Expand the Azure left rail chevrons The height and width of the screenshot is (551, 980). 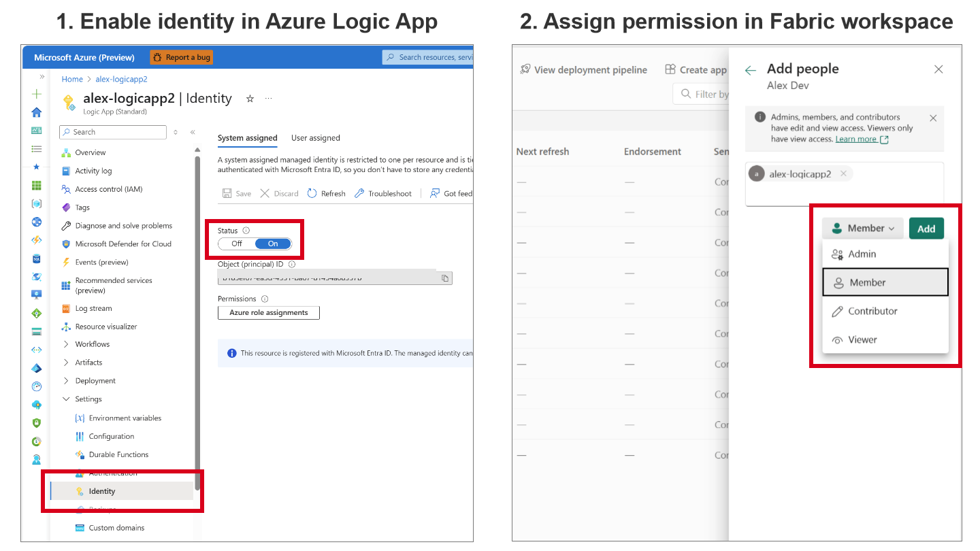[x=42, y=77]
